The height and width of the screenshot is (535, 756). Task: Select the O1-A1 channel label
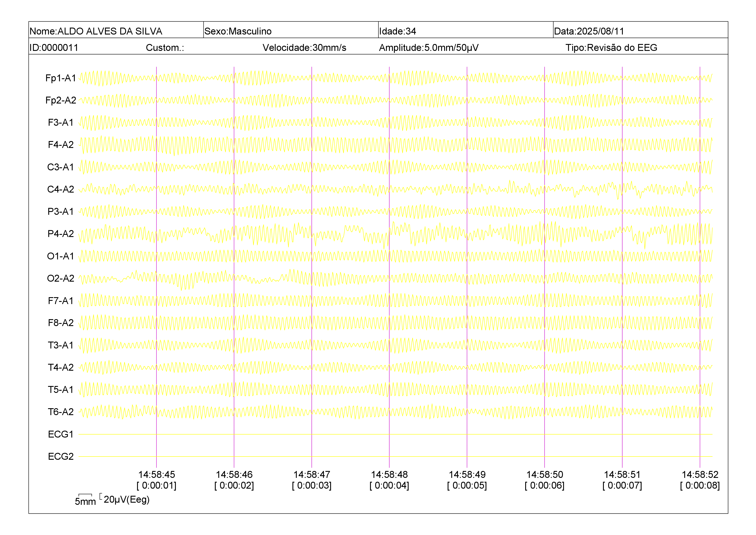coord(61,256)
